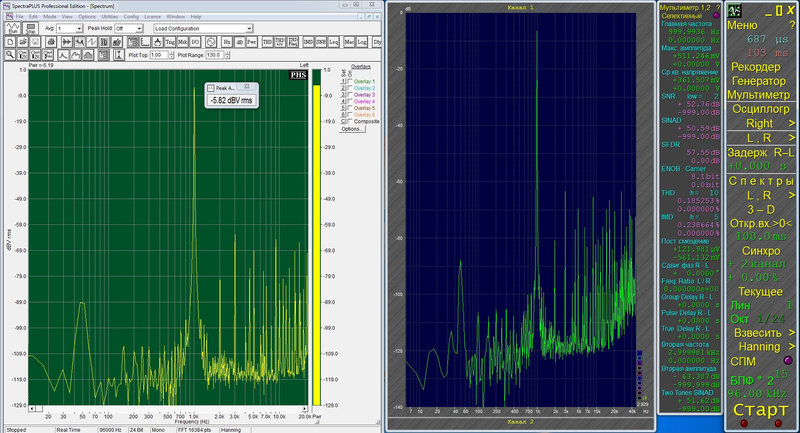Open the flame-shaped 3D surface icon
This screenshot has height=433, width=800.
point(158,42)
